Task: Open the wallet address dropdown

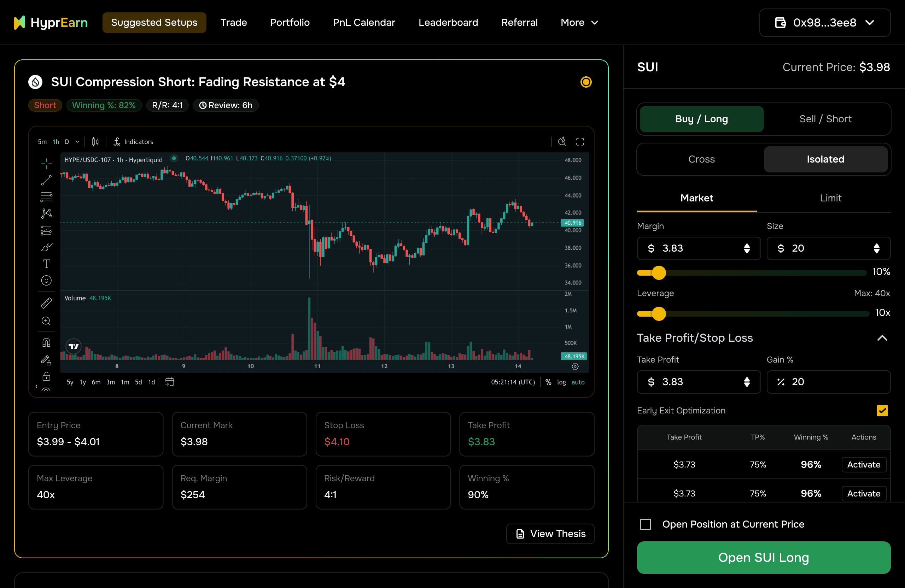Action: (x=824, y=23)
